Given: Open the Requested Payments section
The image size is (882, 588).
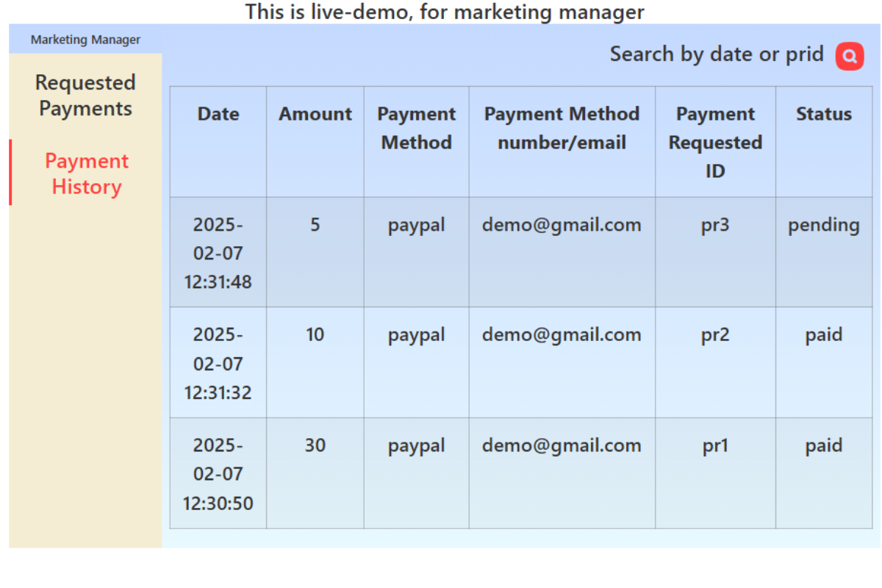Looking at the screenshot, I should [x=85, y=96].
